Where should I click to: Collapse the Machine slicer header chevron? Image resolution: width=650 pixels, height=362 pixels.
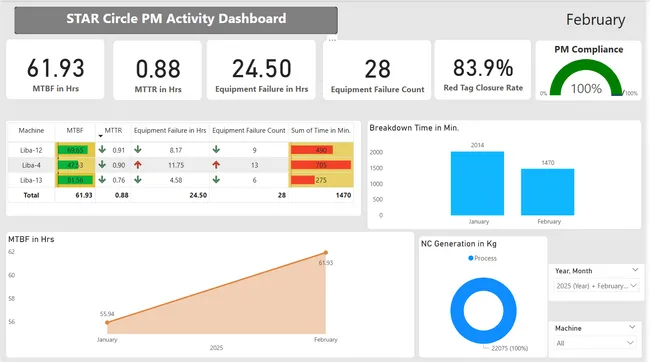tap(632, 327)
